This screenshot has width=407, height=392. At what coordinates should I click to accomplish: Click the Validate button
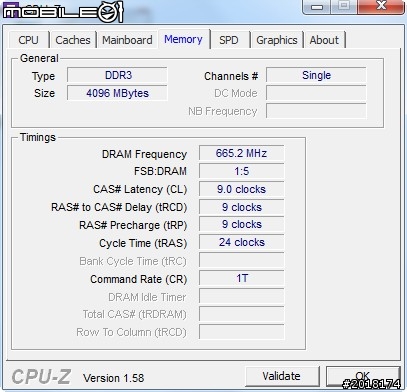[x=281, y=376]
